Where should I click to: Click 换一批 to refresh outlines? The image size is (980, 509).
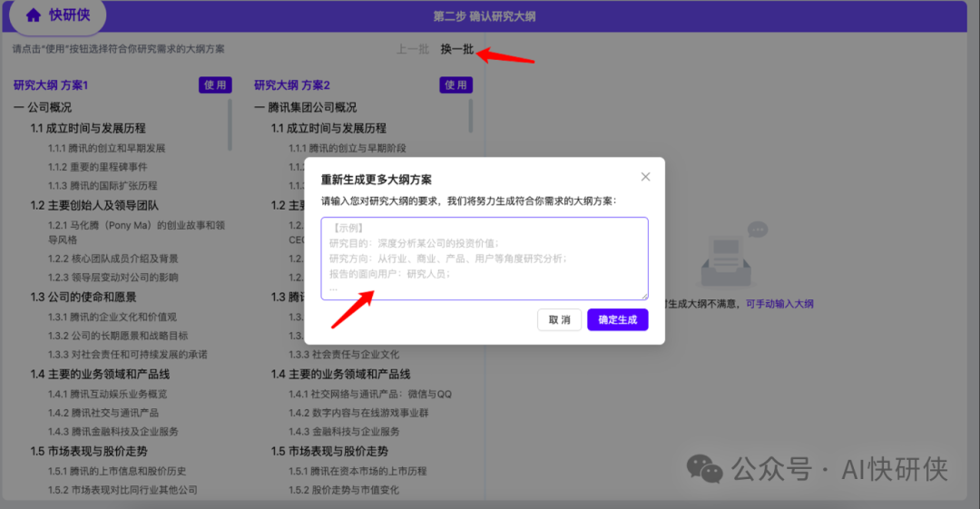456,49
